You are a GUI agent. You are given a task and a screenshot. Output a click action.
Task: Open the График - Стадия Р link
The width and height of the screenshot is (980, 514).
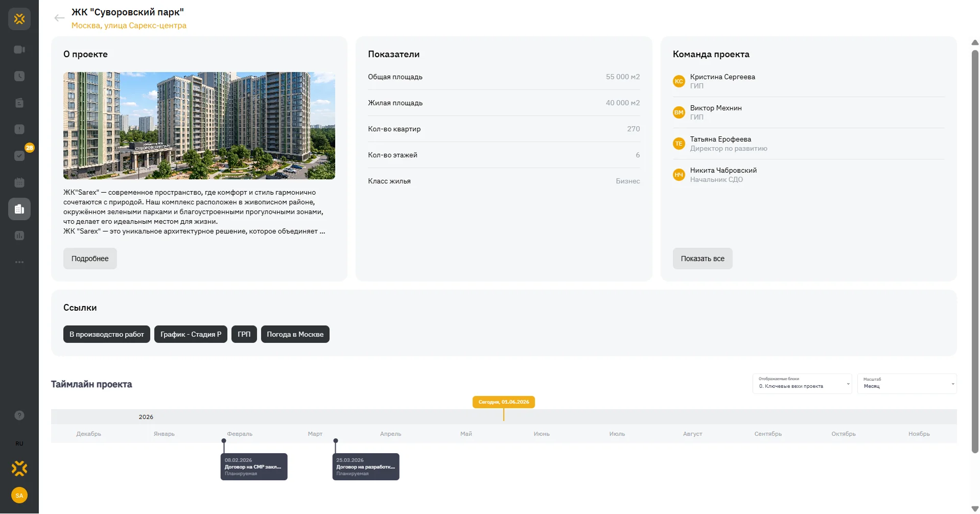[191, 334]
